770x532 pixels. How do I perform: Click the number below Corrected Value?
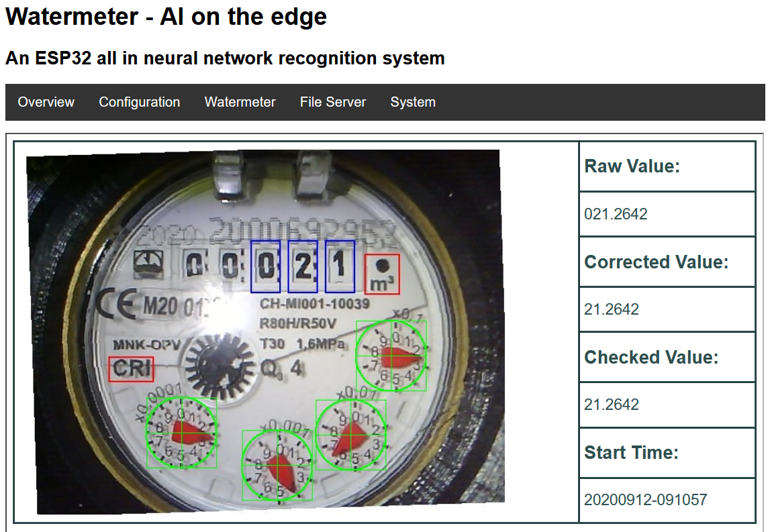(611, 309)
